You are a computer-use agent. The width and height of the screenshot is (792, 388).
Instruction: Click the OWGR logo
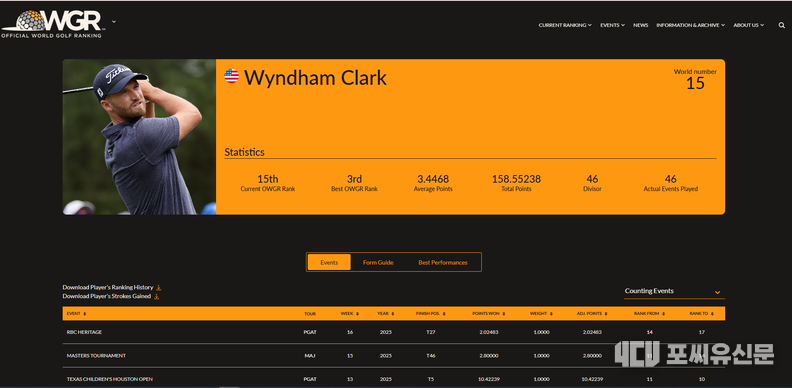pos(52,24)
